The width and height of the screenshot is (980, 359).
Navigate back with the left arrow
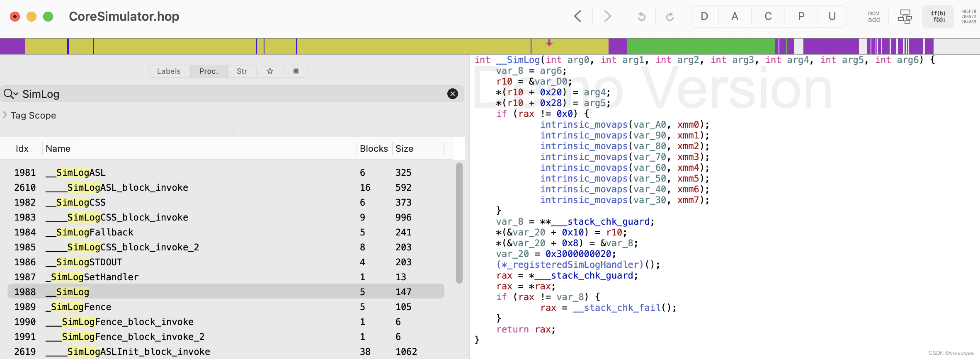point(578,17)
